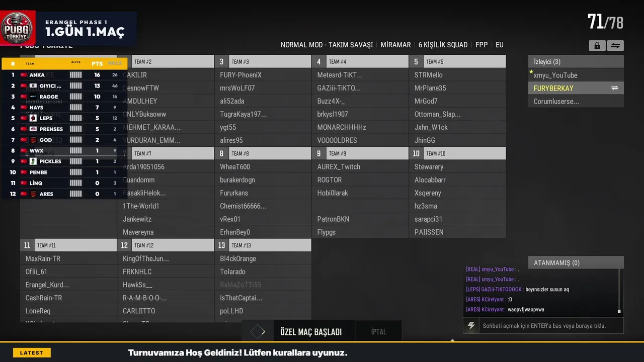Select spectator xmyu_YouTube in İzleyici list

576,75
